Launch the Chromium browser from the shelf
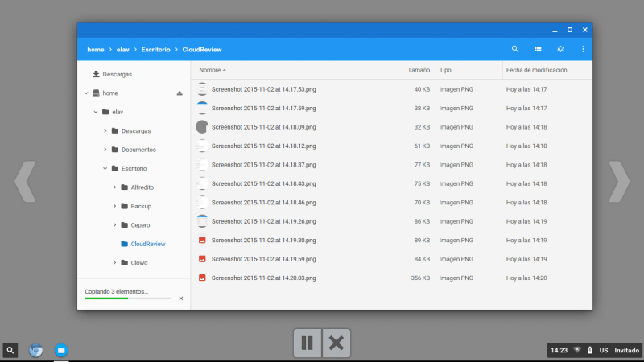Image resolution: width=644 pixels, height=362 pixels. click(x=35, y=350)
